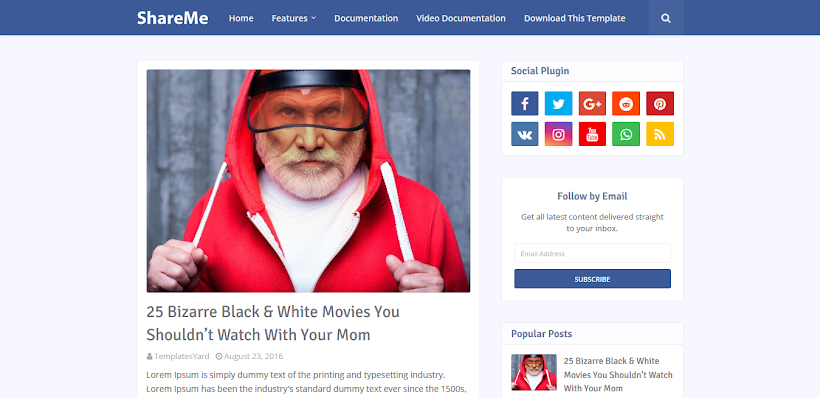Select Download This Template menu item

coord(575,18)
